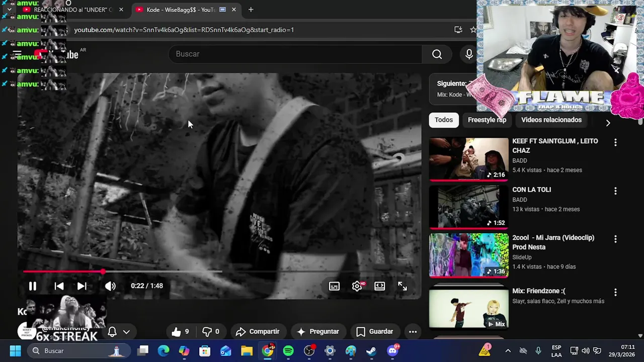Open Microsoft Store from taskbar

[205, 351]
